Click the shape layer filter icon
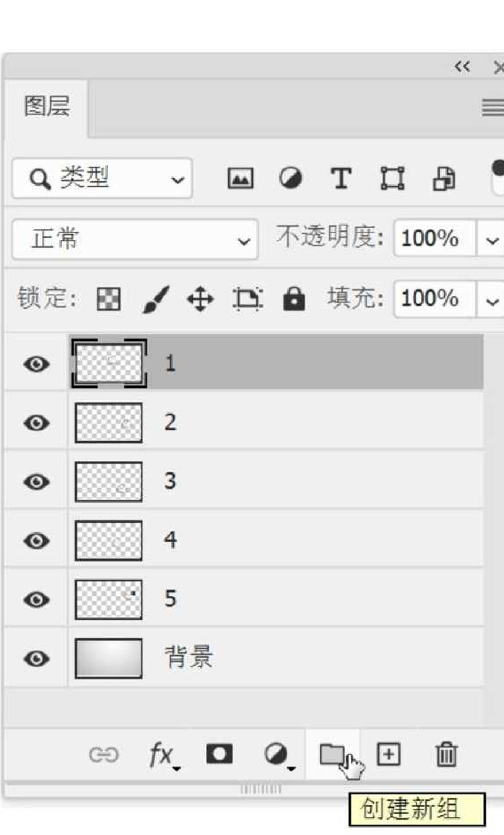Image resolution: width=504 pixels, height=835 pixels. pyautogui.click(x=393, y=178)
